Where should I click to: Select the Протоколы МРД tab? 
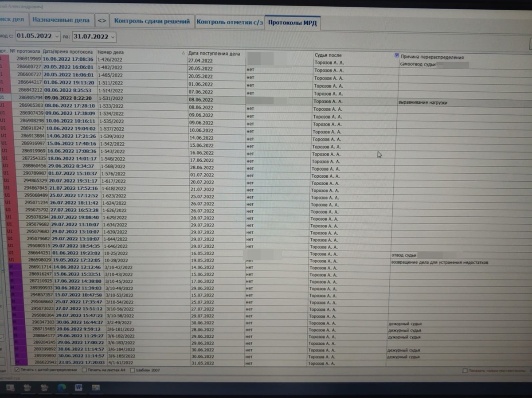pos(292,23)
